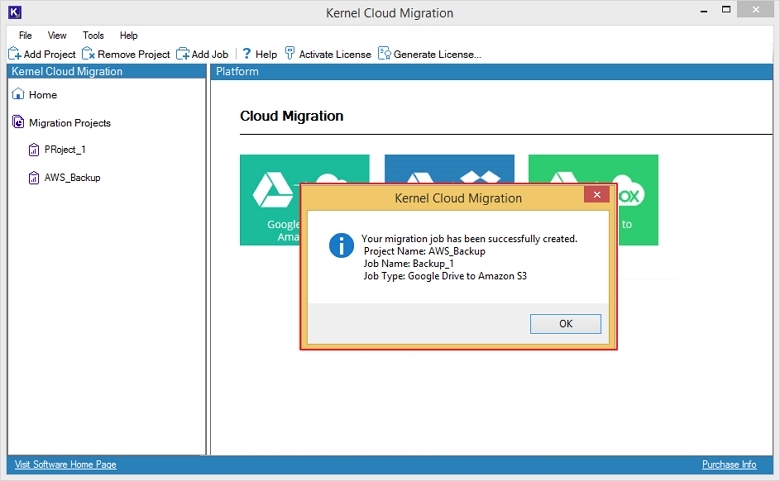Viewport: 780px width, 481px height.
Task: Close the main Kernel Cloud Migration window
Action: click(756, 9)
